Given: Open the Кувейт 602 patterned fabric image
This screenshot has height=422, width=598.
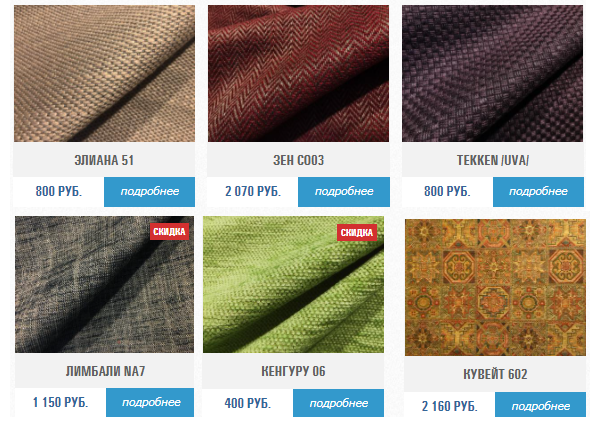Looking at the screenshot, I should click(495, 287).
